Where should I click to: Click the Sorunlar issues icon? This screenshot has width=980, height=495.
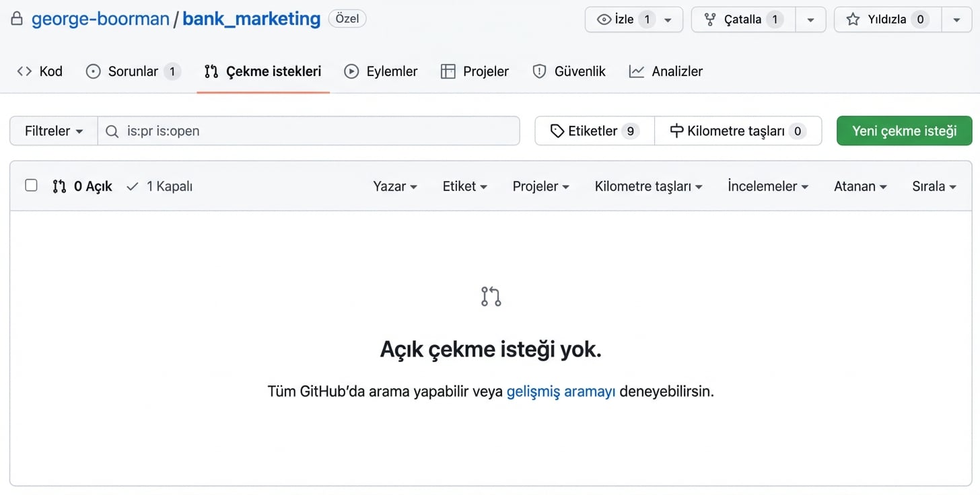tap(92, 71)
